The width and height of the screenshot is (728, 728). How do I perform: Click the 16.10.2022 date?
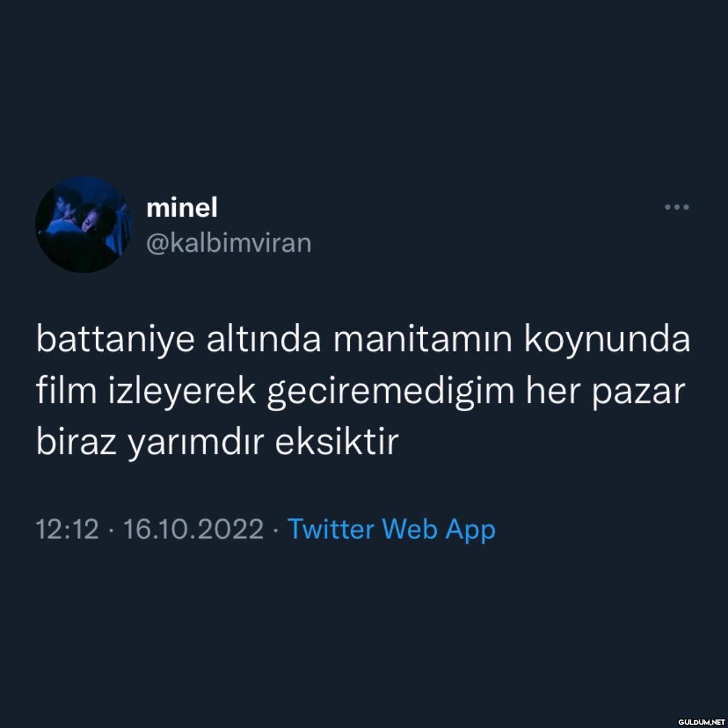pyautogui.click(x=193, y=529)
